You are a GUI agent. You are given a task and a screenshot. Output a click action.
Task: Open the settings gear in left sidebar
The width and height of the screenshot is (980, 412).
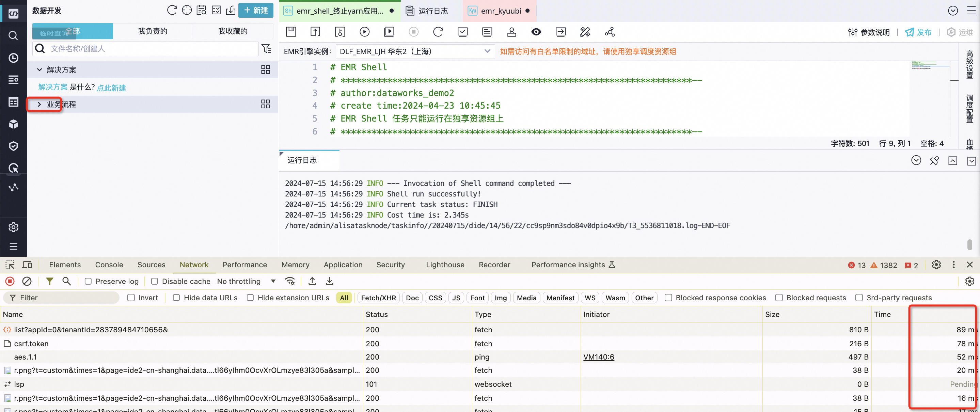(13, 227)
